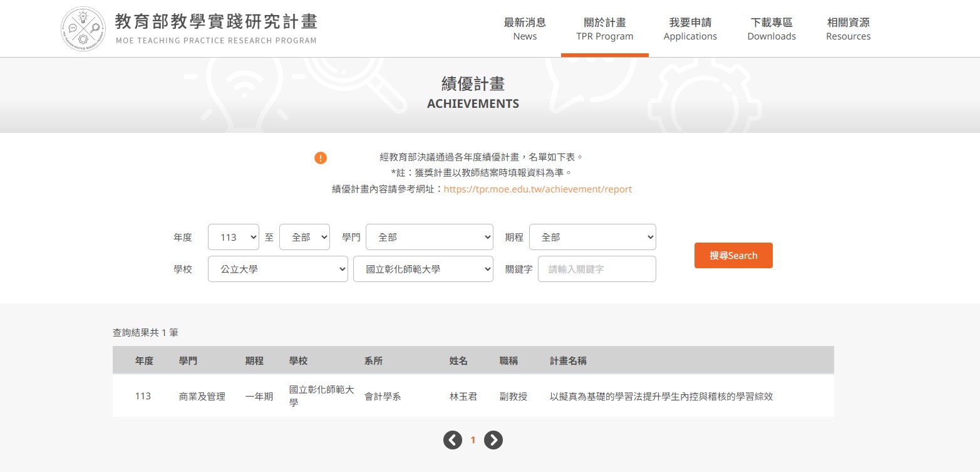
Task: Go to next results page arrow
Action: click(493, 440)
